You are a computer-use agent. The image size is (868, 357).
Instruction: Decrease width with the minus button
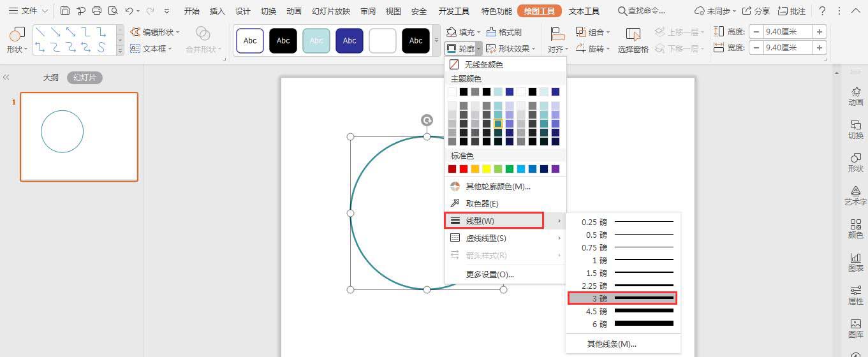[755, 47]
